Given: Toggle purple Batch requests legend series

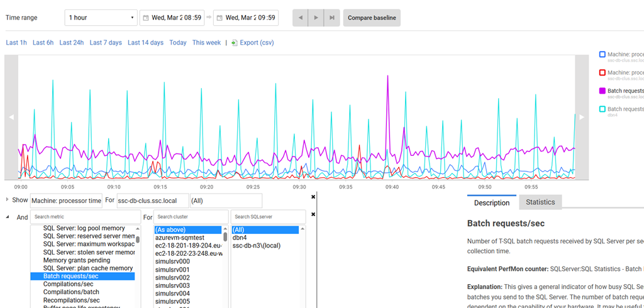Looking at the screenshot, I should point(602,91).
